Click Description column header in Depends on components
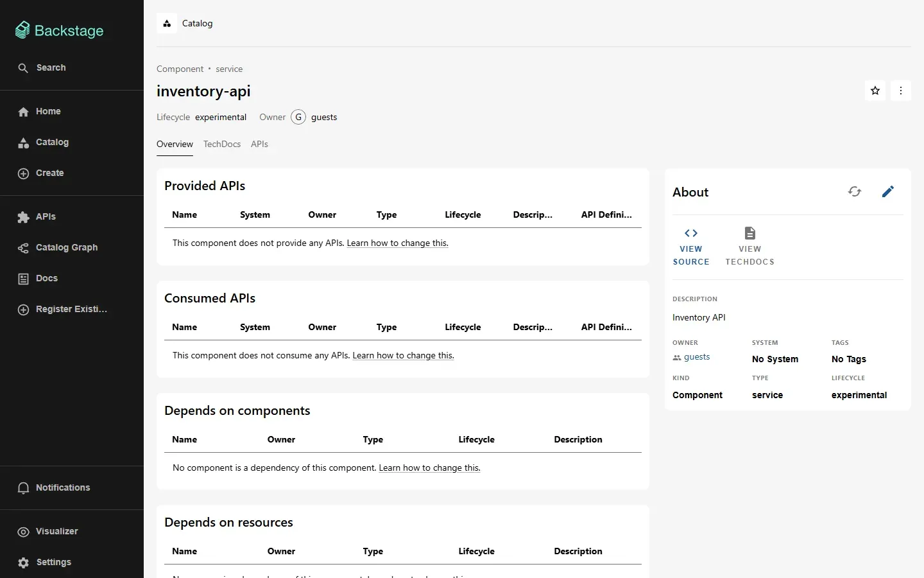 coord(578,439)
